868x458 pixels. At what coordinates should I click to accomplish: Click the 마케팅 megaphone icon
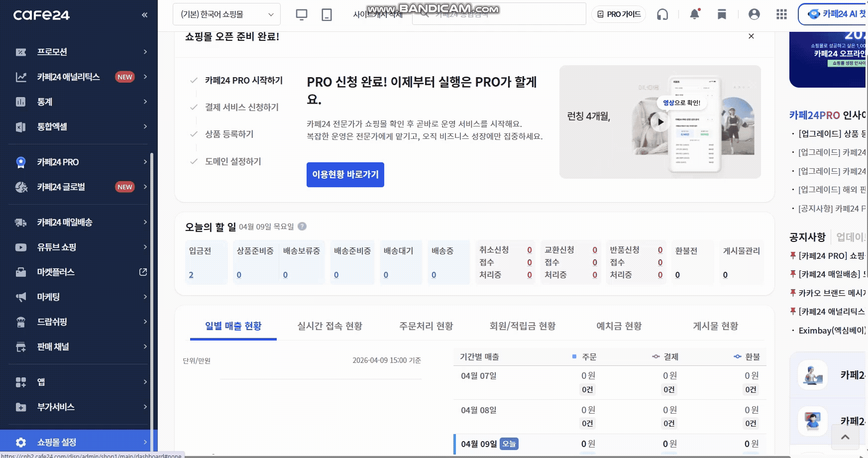(x=21, y=297)
